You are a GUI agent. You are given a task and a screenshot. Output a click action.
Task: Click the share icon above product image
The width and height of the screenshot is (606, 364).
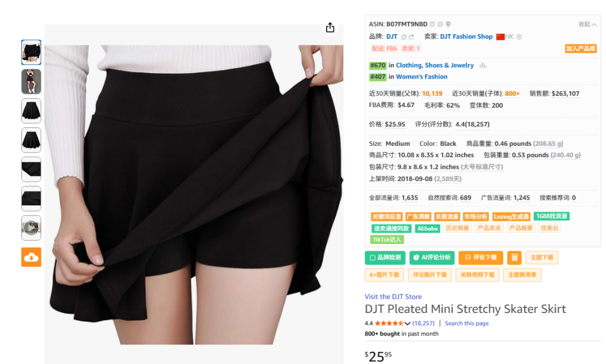coord(330,27)
